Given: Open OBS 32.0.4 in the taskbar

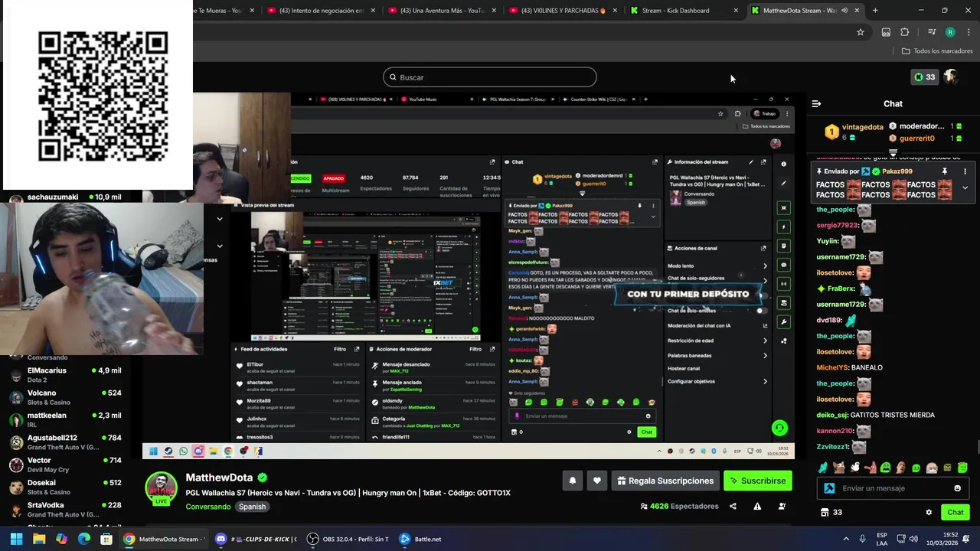Looking at the screenshot, I should pyautogui.click(x=348, y=539).
